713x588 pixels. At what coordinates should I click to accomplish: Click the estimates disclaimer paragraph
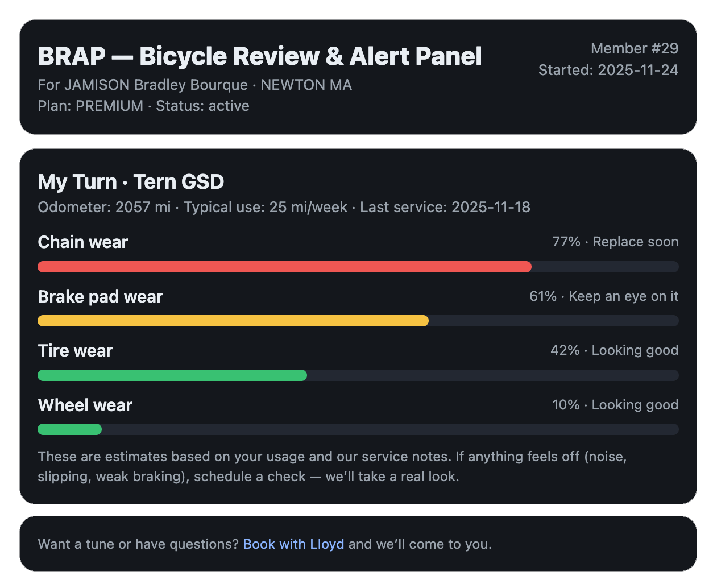tap(332, 466)
